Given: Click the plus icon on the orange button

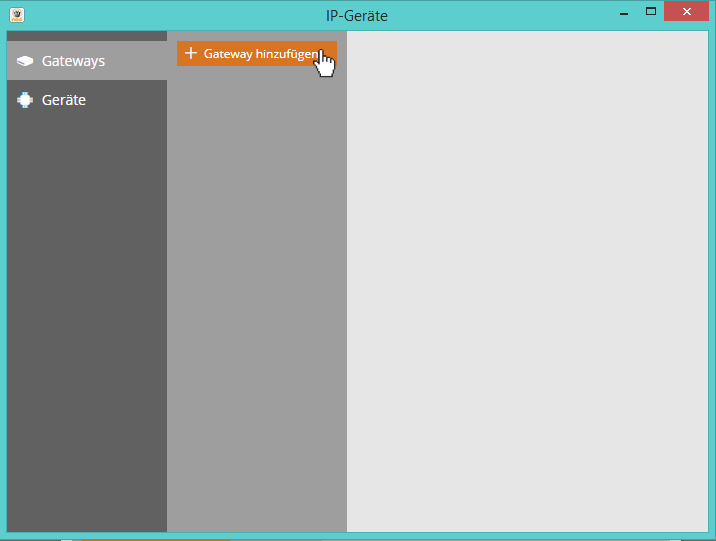Looking at the screenshot, I should (191, 53).
